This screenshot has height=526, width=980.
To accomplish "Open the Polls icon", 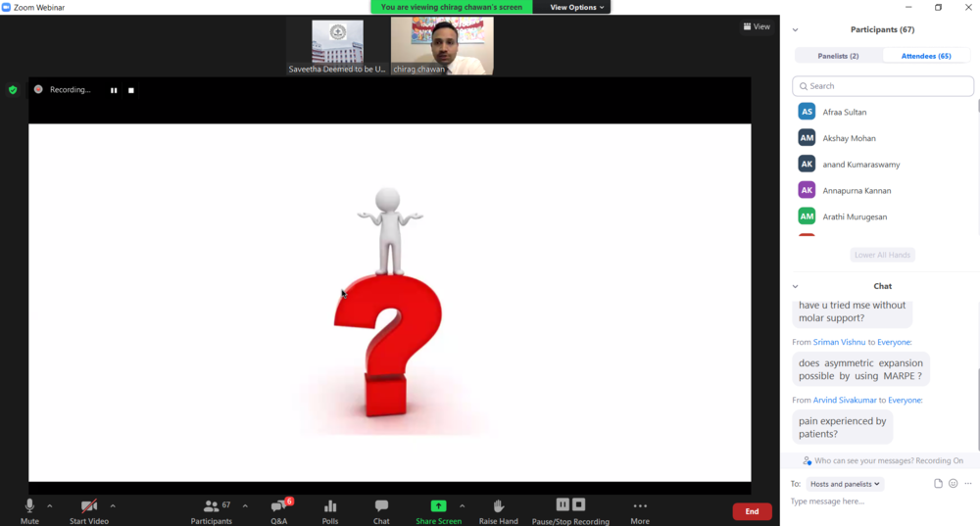I will point(330,506).
